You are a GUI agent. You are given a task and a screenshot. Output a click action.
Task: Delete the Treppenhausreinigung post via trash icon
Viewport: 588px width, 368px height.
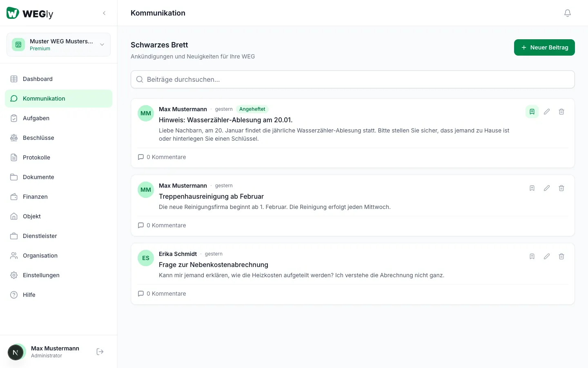(x=561, y=188)
